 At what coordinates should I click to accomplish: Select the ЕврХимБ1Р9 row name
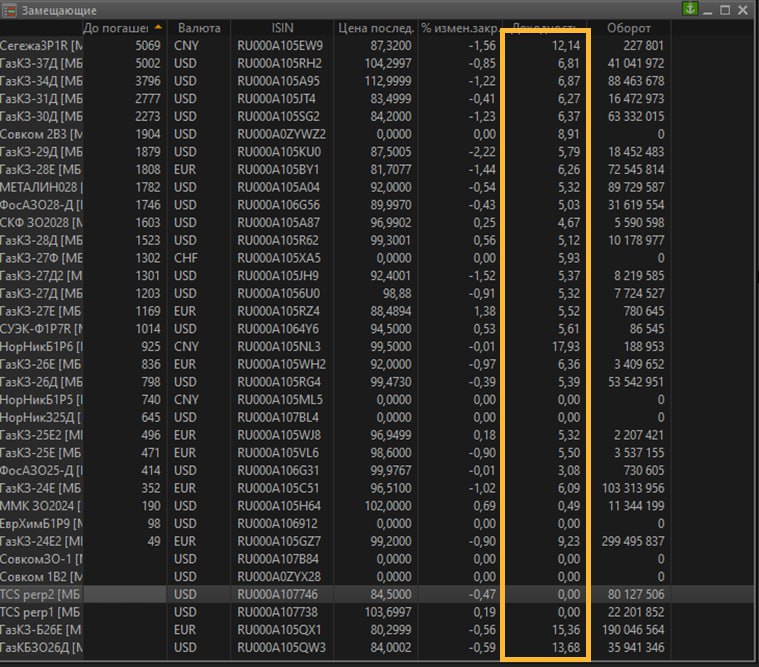(x=41, y=524)
